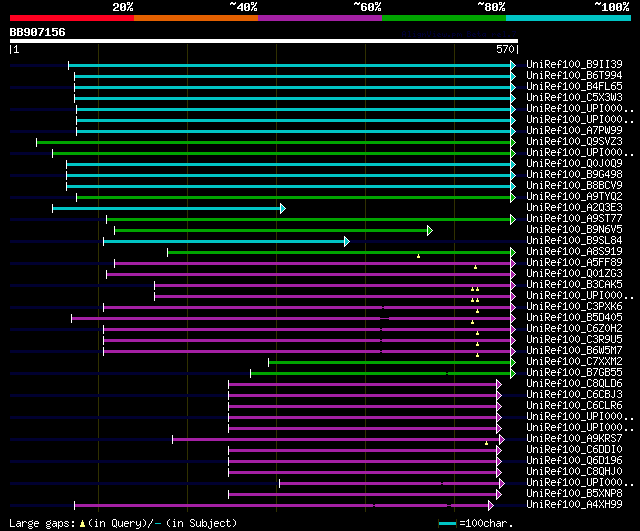Select the UniRef100_Q6D196 label
The width and height of the screenshot is (640, 531).
pos(574,461)
